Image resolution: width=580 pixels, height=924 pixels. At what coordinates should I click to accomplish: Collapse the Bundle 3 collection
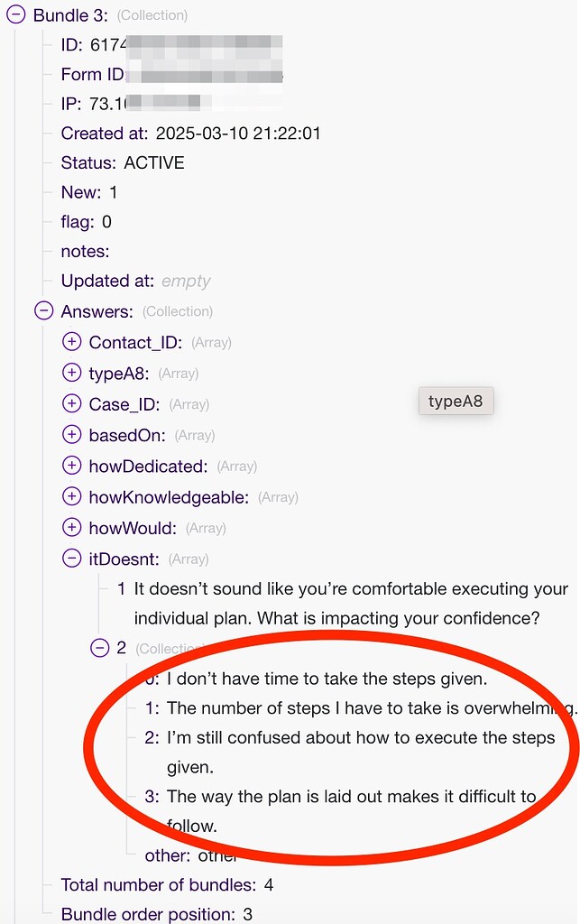click(x=16, y=15)
